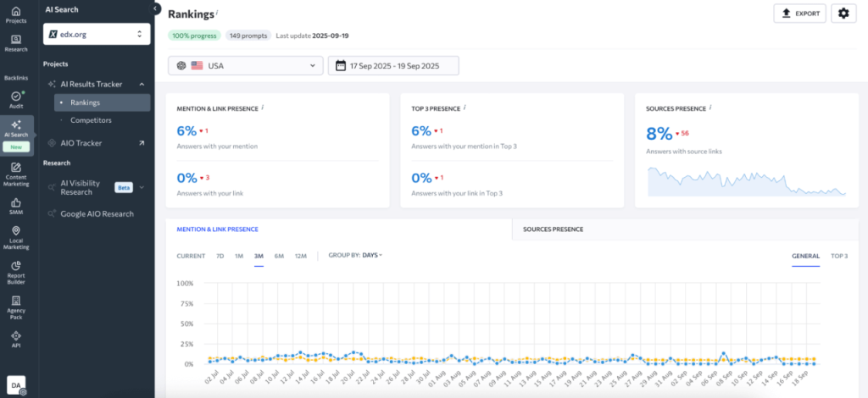Open the edx.org project selector
Screen dimensions: 868x398
97,34
